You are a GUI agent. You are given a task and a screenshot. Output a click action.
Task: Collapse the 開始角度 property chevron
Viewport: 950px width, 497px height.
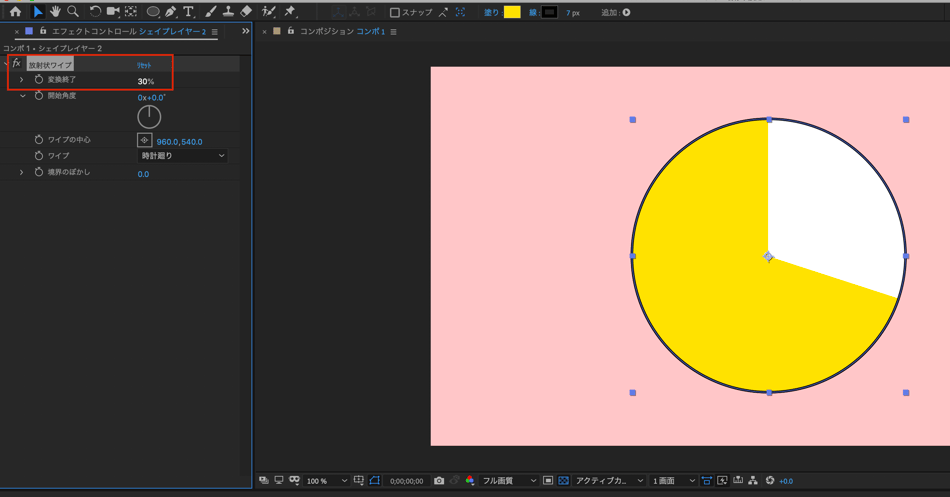click(22, 96)
